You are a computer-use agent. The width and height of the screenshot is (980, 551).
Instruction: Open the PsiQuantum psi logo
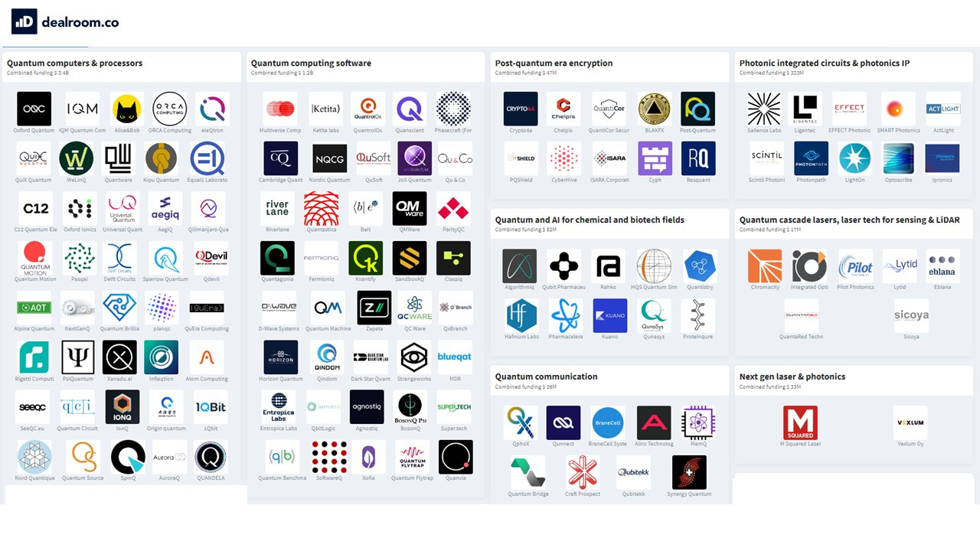click(77, 357)
